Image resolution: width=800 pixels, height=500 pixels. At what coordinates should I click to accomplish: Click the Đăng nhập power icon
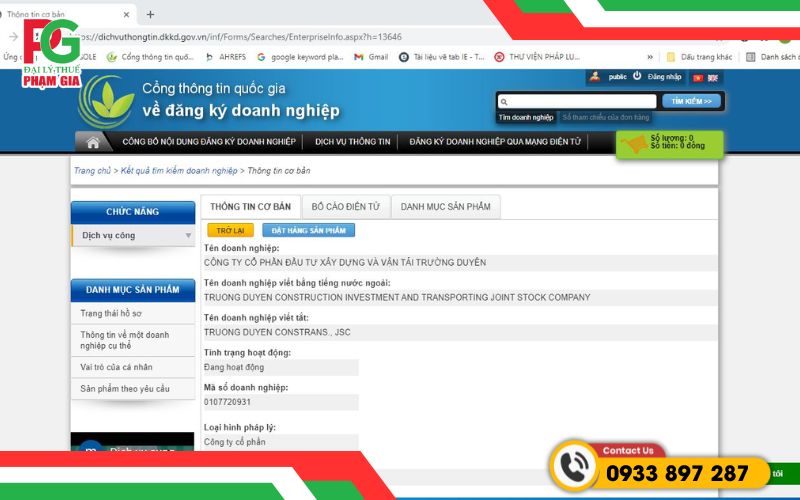click(637, 76)
